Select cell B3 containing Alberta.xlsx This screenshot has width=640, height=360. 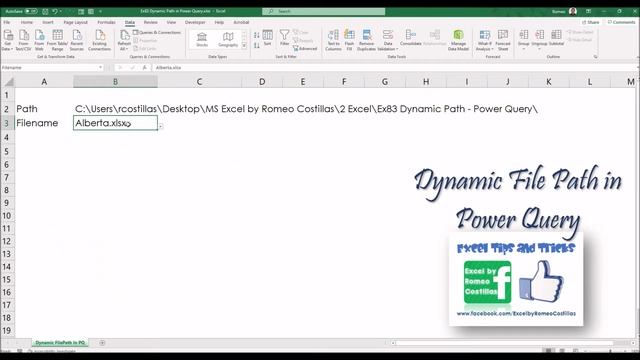pos(116,123)
